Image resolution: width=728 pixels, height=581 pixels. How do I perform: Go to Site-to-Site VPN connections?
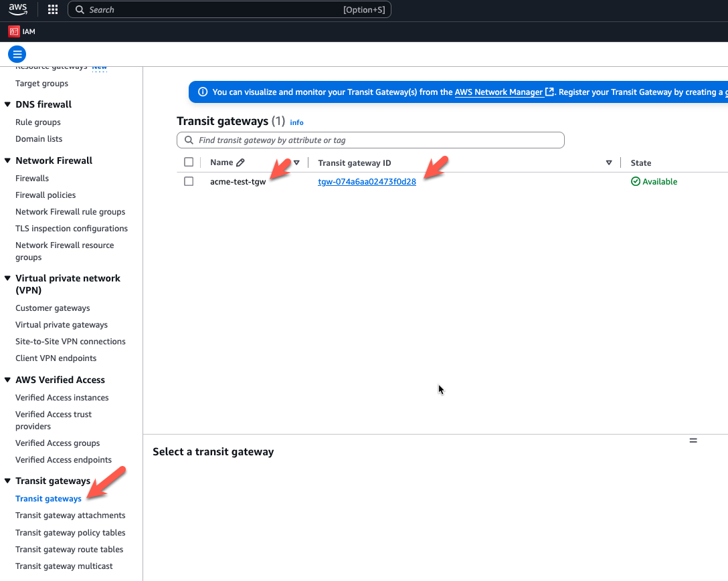tap(70, 342)
